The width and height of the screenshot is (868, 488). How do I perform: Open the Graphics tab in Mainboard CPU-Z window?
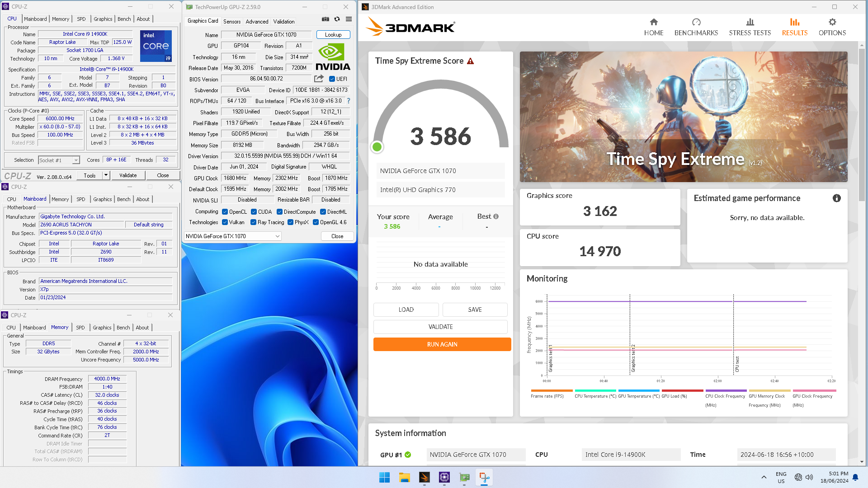click(x=103, y=199)
